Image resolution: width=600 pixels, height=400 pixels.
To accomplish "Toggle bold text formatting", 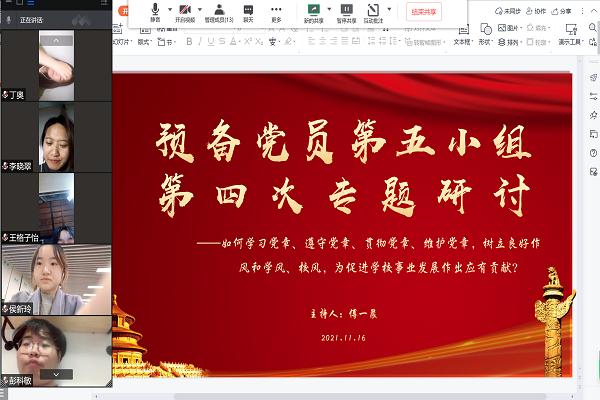I will click(x=189, y=42).
